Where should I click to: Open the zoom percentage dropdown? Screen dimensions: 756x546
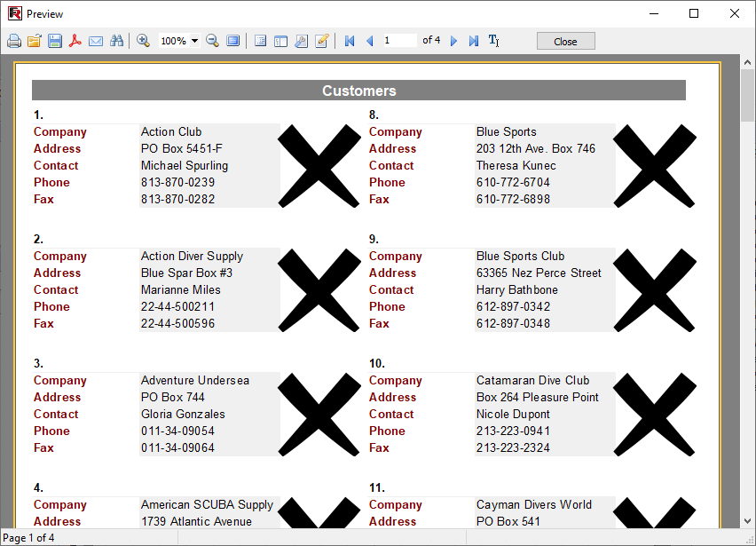point(195,41)
